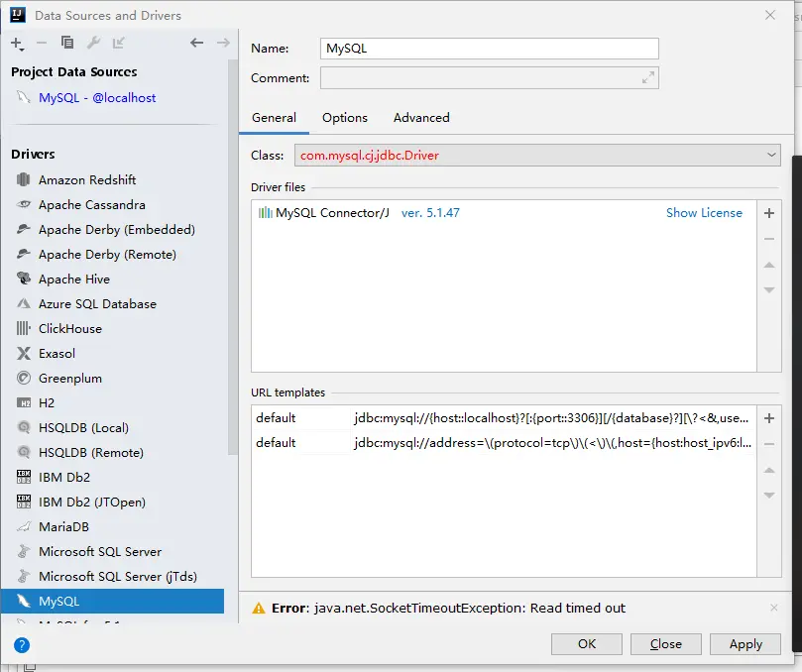
Task: Click the OK button
Action: click(587, 644)
